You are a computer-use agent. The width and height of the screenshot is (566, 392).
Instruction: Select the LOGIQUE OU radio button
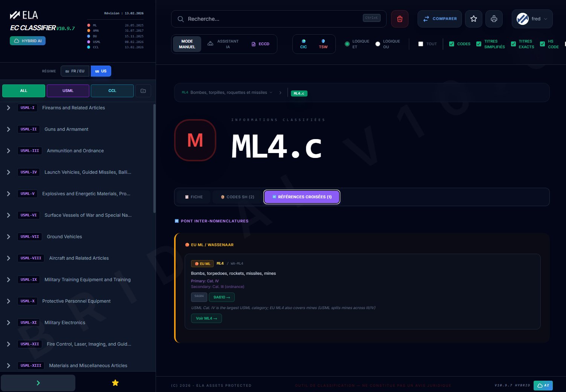coord(378,44)
